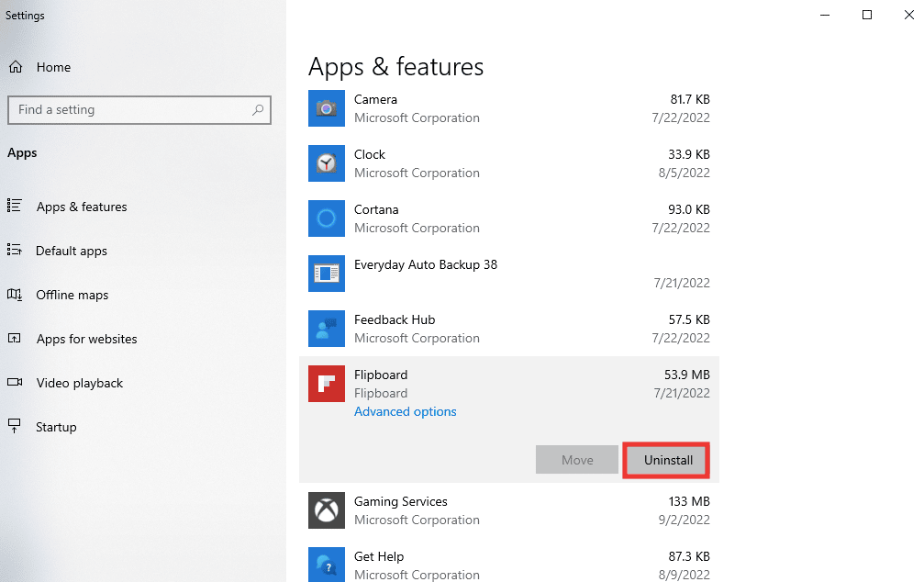Select the Everyday Auto Backup 38 icon

(327, 274)
